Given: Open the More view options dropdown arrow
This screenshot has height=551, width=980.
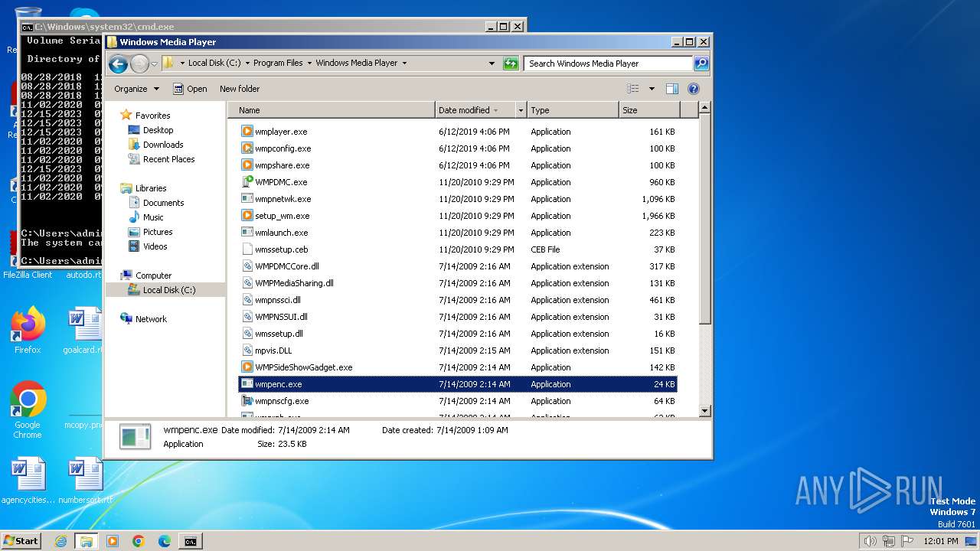Looking at the screenshot, I should point(652,89).
